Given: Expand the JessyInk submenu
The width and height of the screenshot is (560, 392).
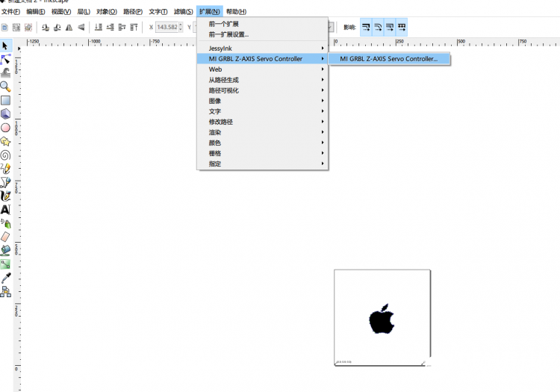Looking at the screenshot, I should pos(263,49).
